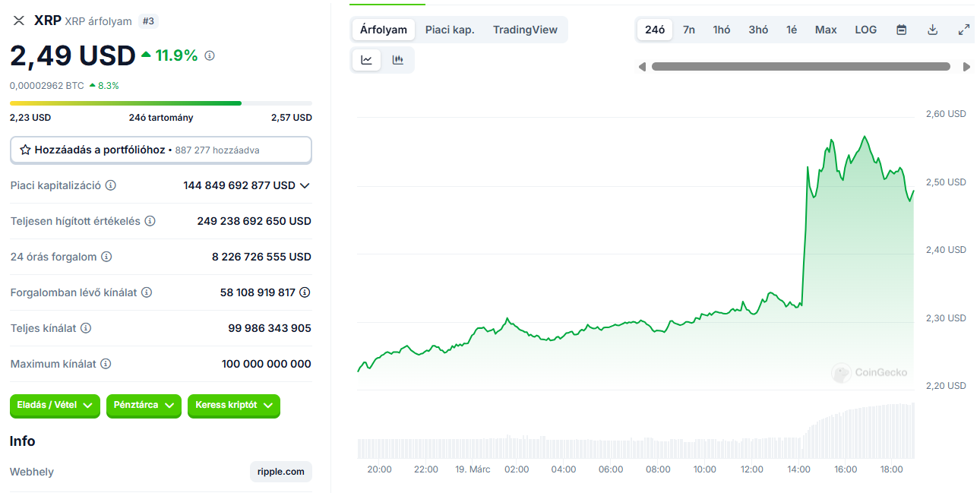Click the 2,49 USD price text

click(x=72, y=55)
